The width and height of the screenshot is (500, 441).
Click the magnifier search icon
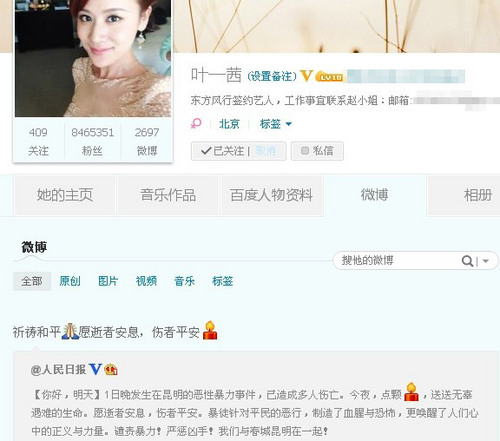[x=467, y=261]
